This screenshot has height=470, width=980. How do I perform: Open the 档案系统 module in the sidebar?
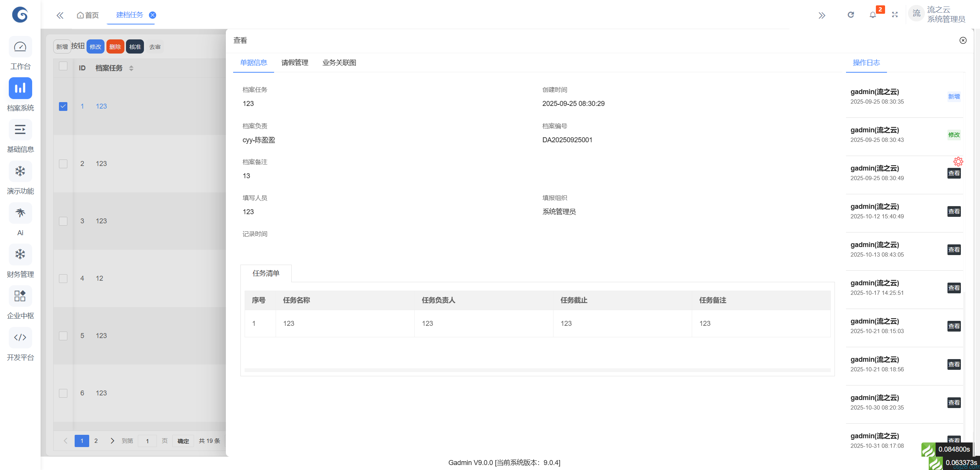pyautogui.click(x=20, y=88)
